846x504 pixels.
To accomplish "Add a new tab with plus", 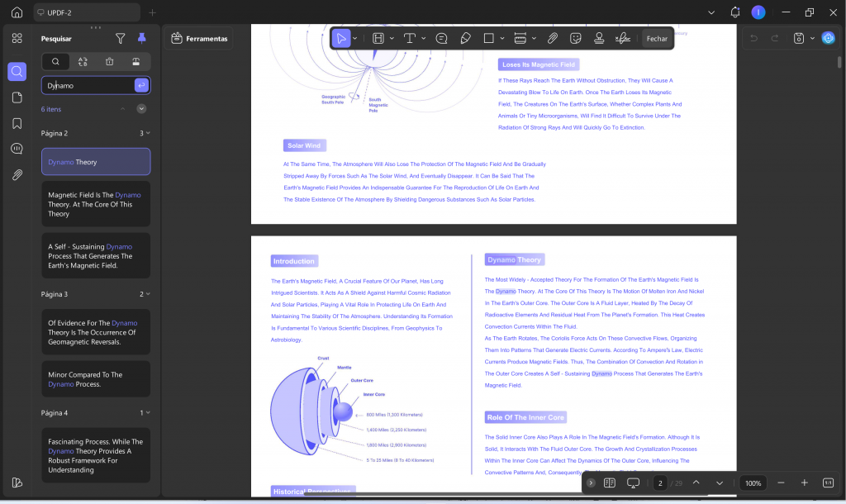I will (x=152, y=12).
